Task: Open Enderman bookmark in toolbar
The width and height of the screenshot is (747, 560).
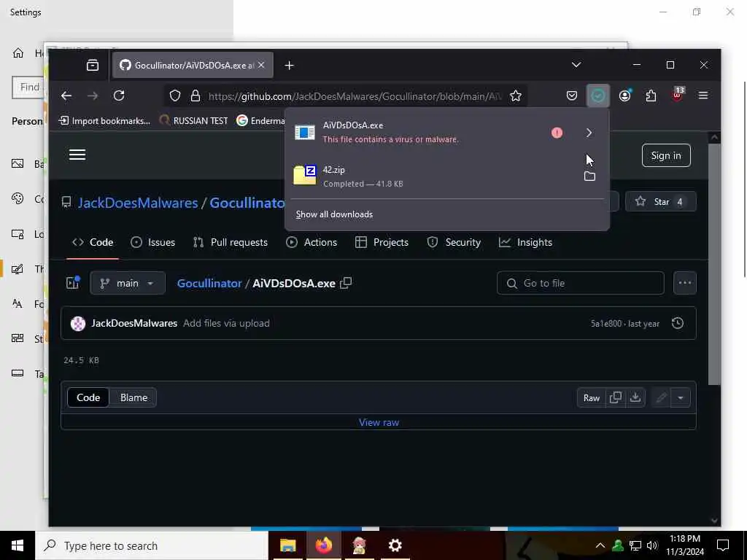Action: 260,121
